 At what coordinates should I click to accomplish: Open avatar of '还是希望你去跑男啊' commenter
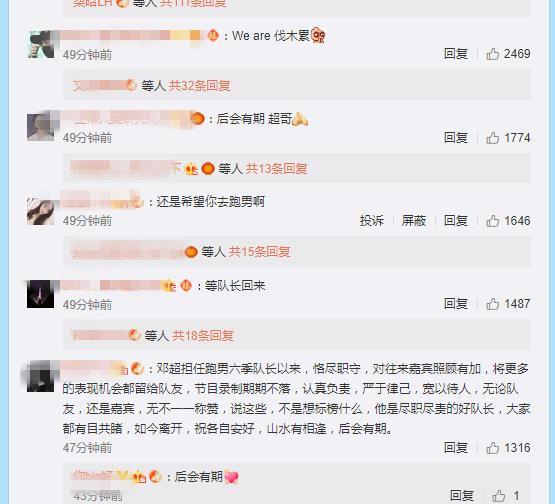pos(41,211)
